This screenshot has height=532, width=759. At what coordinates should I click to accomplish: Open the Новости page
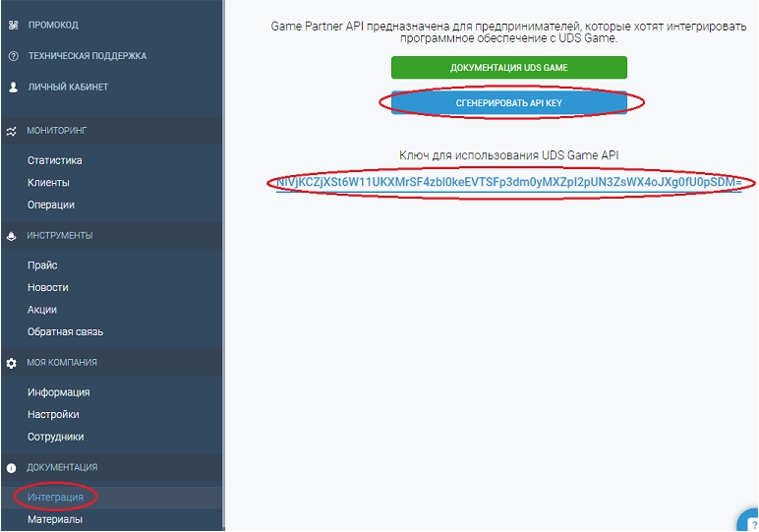pos(48,287)
